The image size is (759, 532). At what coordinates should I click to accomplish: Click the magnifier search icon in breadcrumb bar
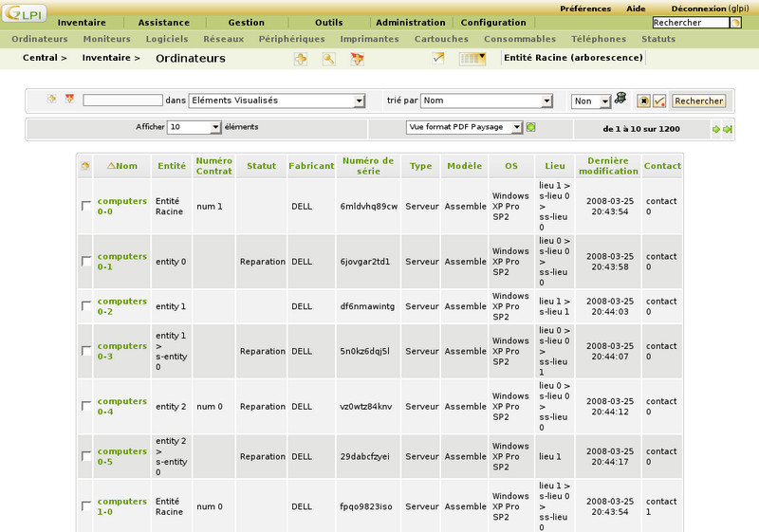click(328, 59)
